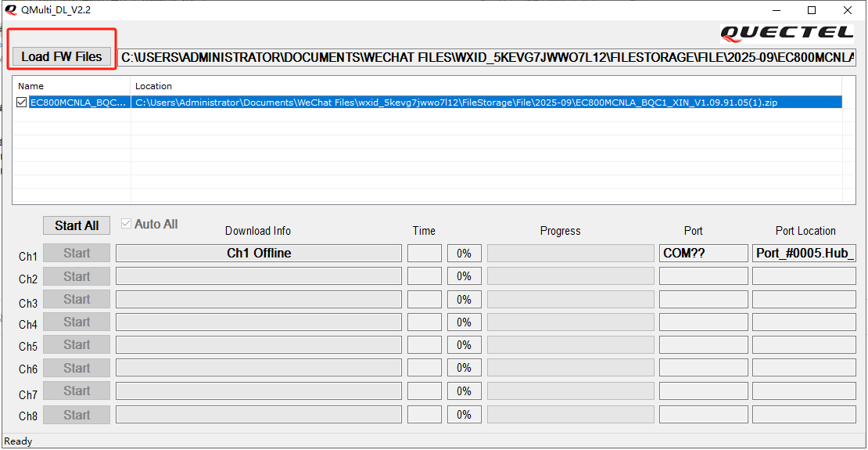The height and width of the screenshot is (450, 868).
Task: Click the COM?? port field
Action: click(704, 254)
